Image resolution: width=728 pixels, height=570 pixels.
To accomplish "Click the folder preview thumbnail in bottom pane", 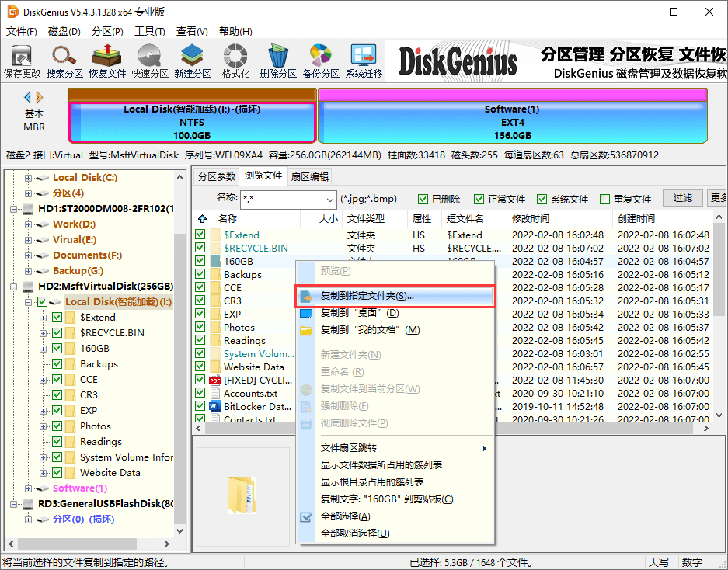I will coord(242,495).
